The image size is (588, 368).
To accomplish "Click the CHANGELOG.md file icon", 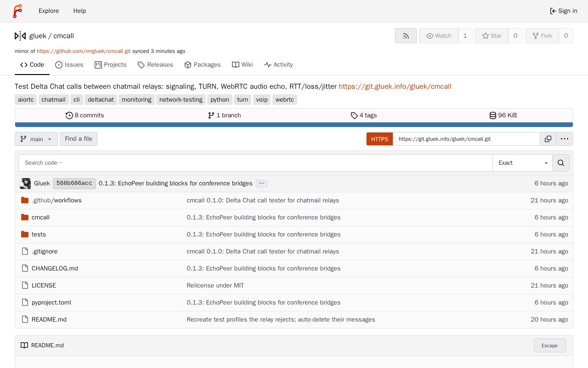I will coord(25,268).
